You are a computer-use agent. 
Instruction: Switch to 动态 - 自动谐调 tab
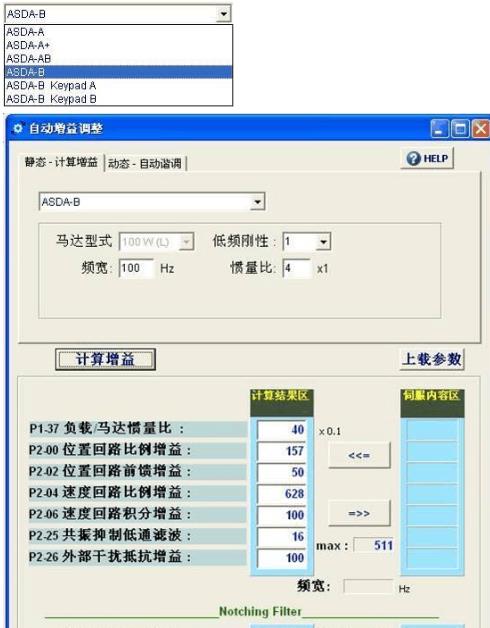tap(145, 163)
